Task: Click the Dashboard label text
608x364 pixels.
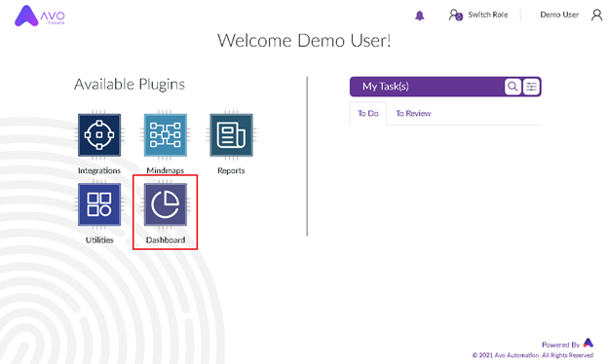Action: 166,240
